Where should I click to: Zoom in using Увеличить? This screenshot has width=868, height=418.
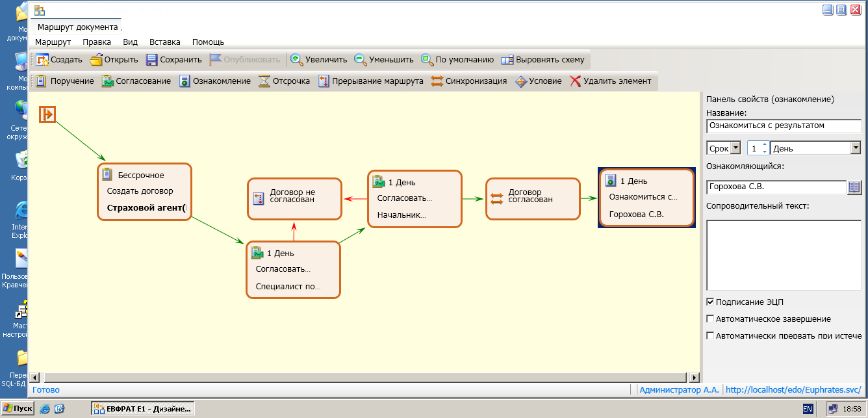coord(318,60)
